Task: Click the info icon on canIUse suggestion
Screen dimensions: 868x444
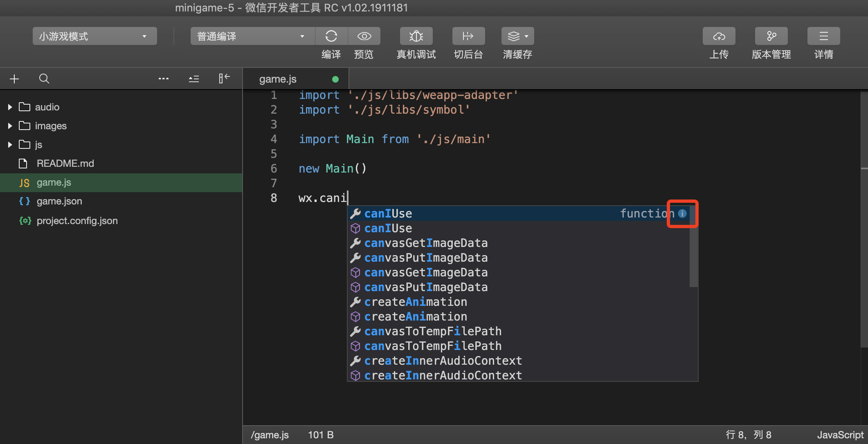Action: tap(682, 213)
